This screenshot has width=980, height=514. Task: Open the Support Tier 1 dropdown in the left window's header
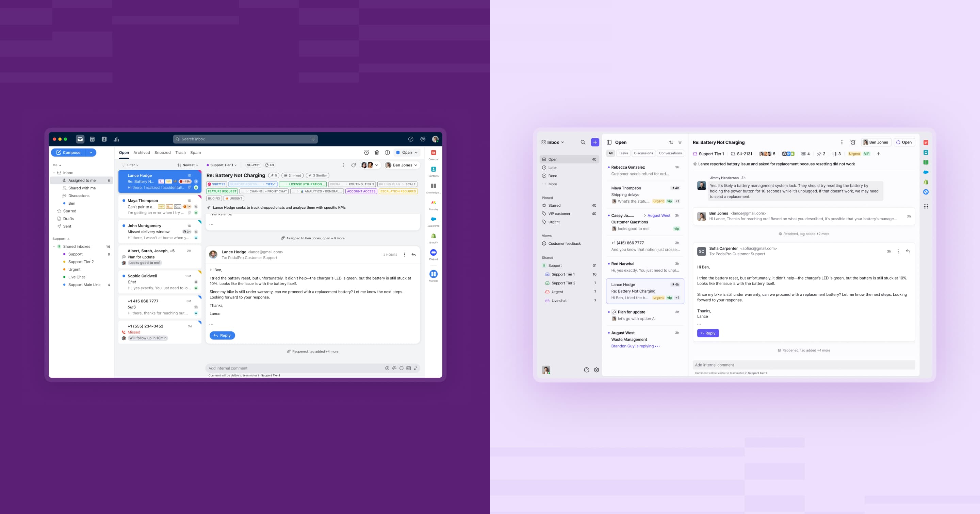tap(222, 165)
